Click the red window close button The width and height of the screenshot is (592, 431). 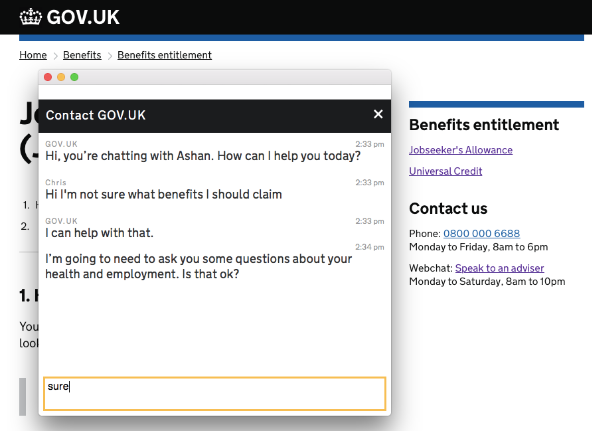[48, 77]
